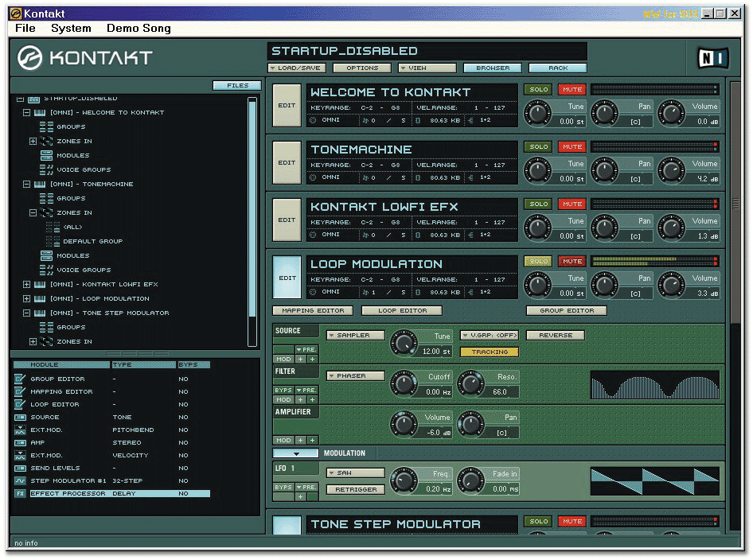This screenshot has height=560, width=753.
Task: Mute the Tonemachine instrument
Action: coord(571,147)
